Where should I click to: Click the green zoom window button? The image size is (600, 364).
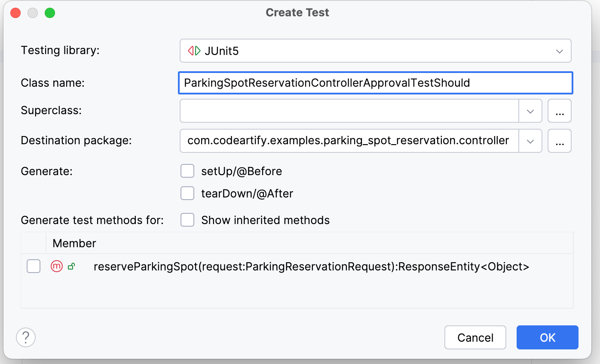(x=50, y=13)
